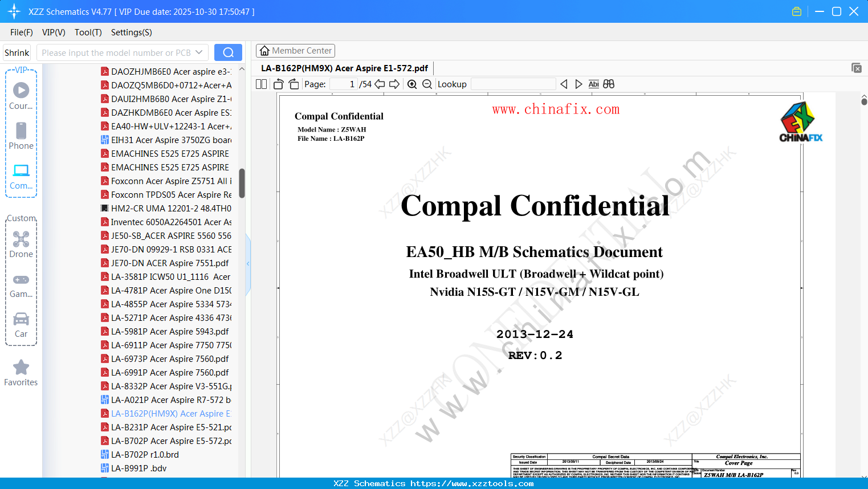Screen dimensions: 868x489
Task: Open the Tool(T) menu
Action: tap(88, 32)
